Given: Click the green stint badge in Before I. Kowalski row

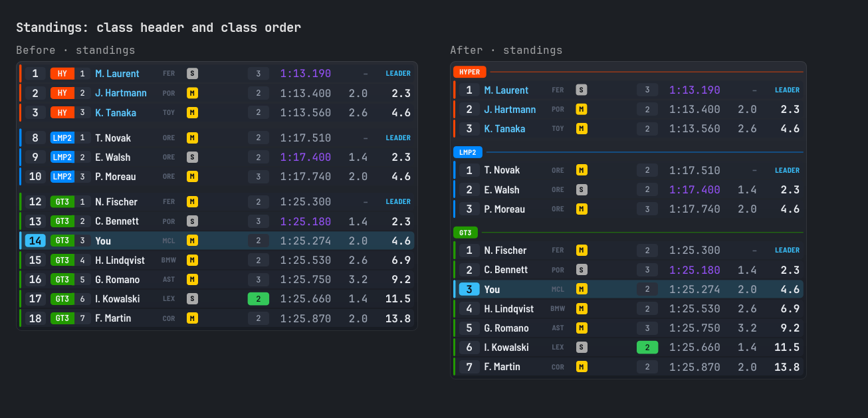Looking at the screenshot, I should point(259,299).
